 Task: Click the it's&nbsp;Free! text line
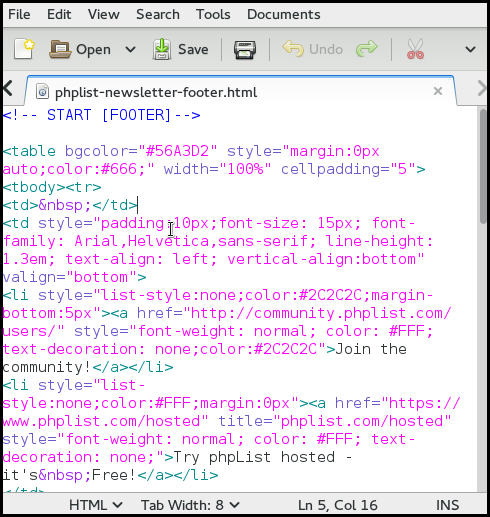69,475
